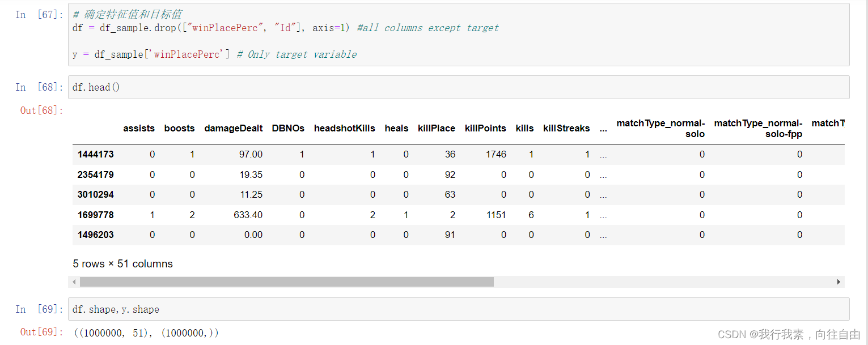The height and width of the screenshot is (345, 868).
Task: Click the killStreaks column header
Action: (x=566, y=128)
